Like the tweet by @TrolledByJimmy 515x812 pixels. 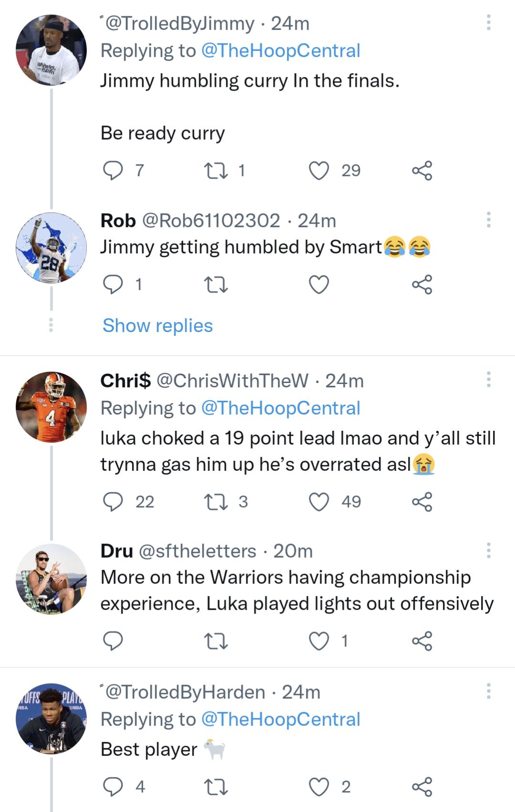coord(319,171)
